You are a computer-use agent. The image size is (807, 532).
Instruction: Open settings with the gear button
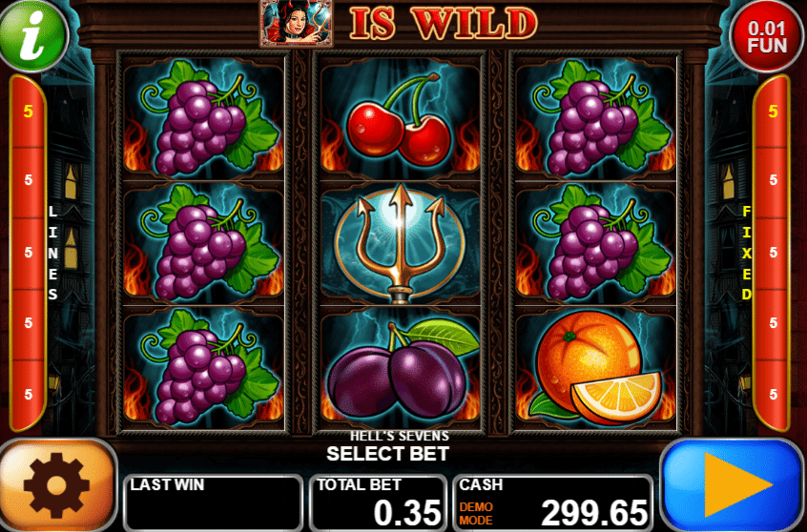tap(57, 485)
